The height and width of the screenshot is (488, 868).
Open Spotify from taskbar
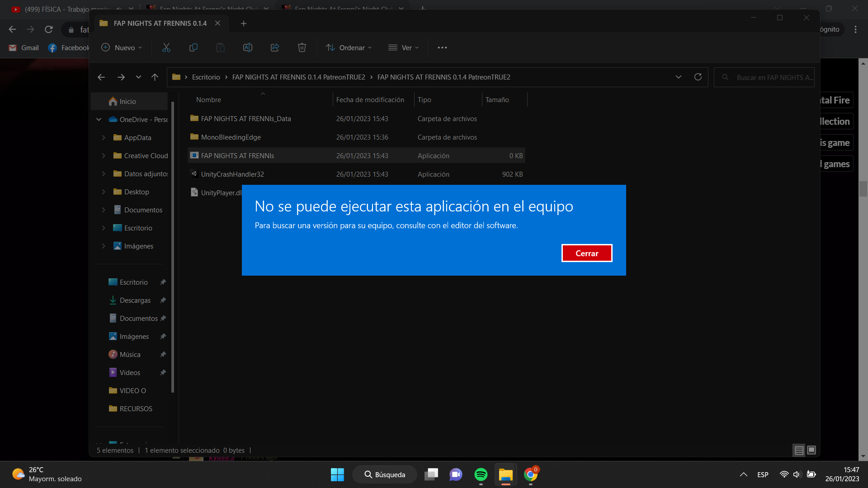click(481, 474)
